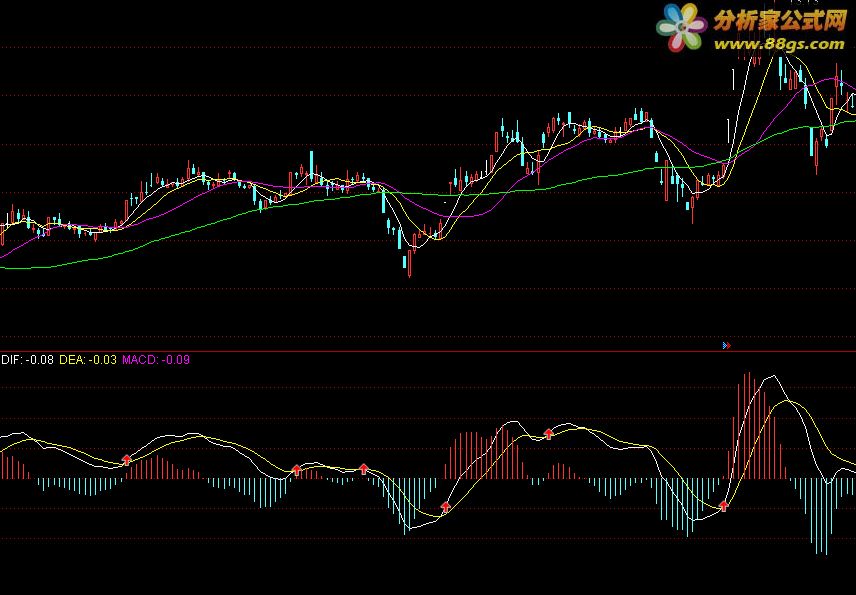Click the DIF: -0.08 indicator readout
Image resolution: width=856 pixels, height=595 pixels.
[x=27, y=360]
